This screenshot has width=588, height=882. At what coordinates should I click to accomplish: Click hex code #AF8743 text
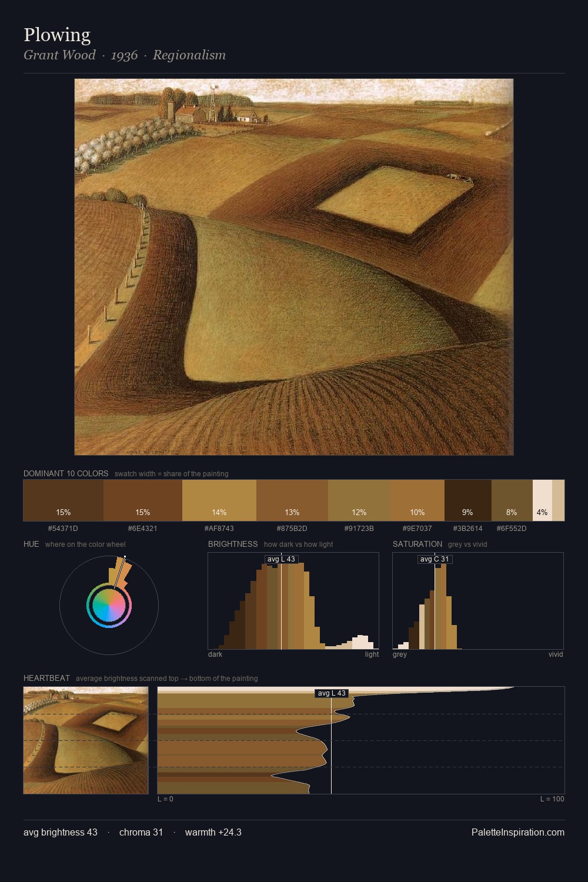[x=219, y=529]
